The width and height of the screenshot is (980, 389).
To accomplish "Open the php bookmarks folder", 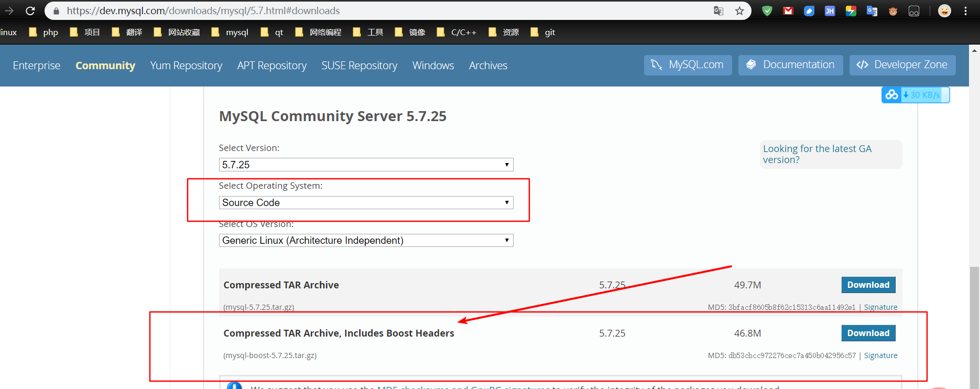I will click(43, 33).
